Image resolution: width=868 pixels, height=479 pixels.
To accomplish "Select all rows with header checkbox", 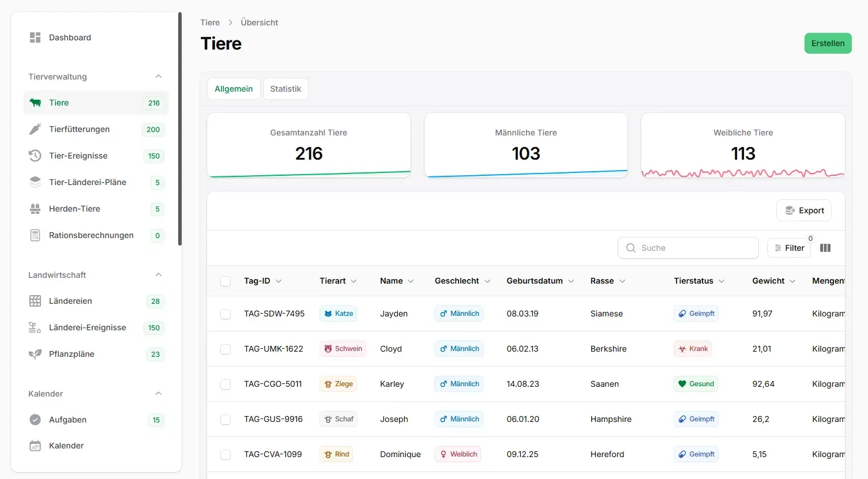I will coord(226,281).
